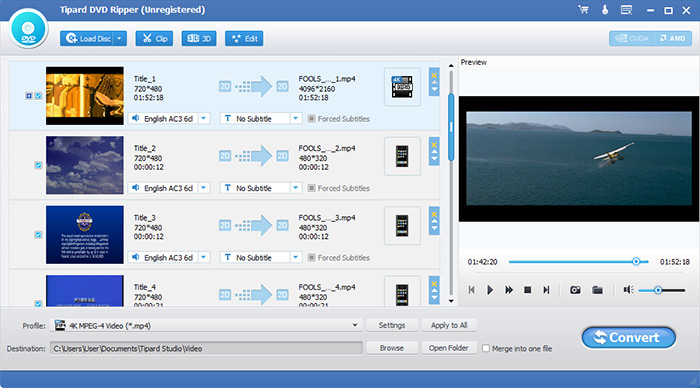The image size is (700, 388).
Task: Open the 3D settings tool
Action: 199,39
